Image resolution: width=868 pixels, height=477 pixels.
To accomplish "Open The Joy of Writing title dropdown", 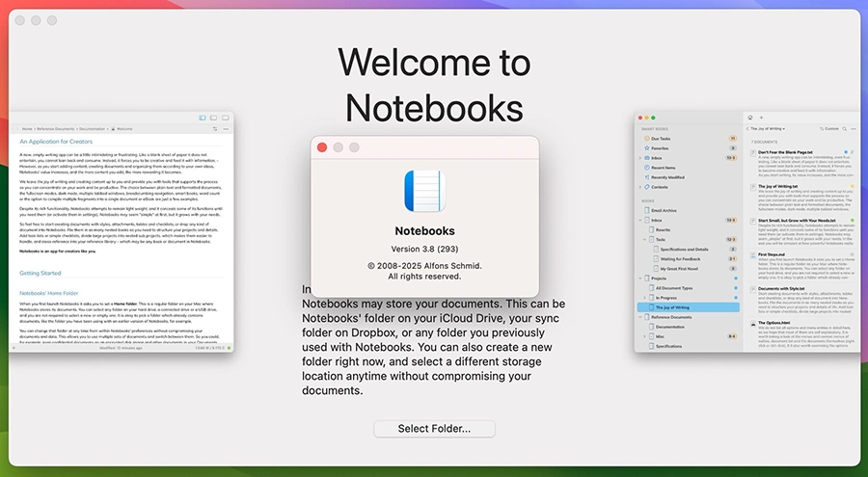I will click(768, 128).
